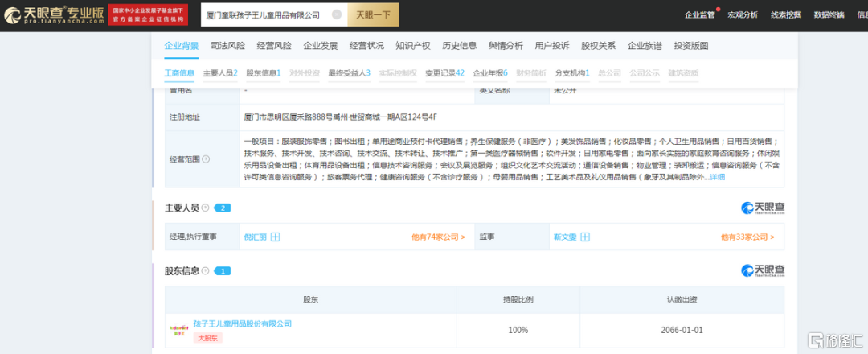Open supervisor 靳文雯's profile link

point(565,237)
